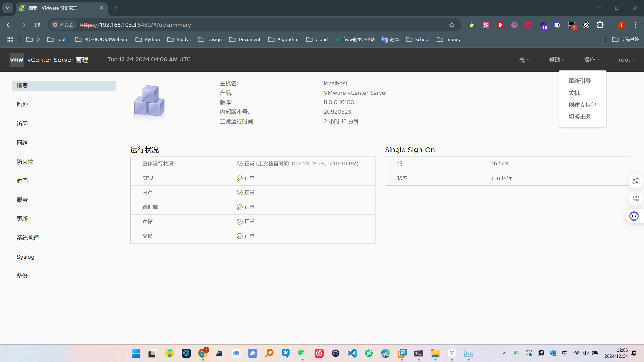
Task: Click the version 8.0.0.10100 text
Action: (x=339, y=102)
